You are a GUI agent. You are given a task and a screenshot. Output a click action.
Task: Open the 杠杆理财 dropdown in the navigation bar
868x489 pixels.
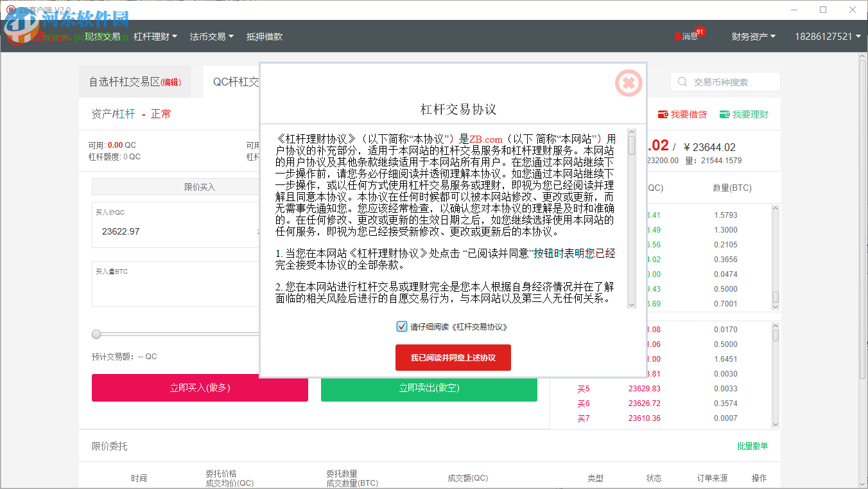151,36
